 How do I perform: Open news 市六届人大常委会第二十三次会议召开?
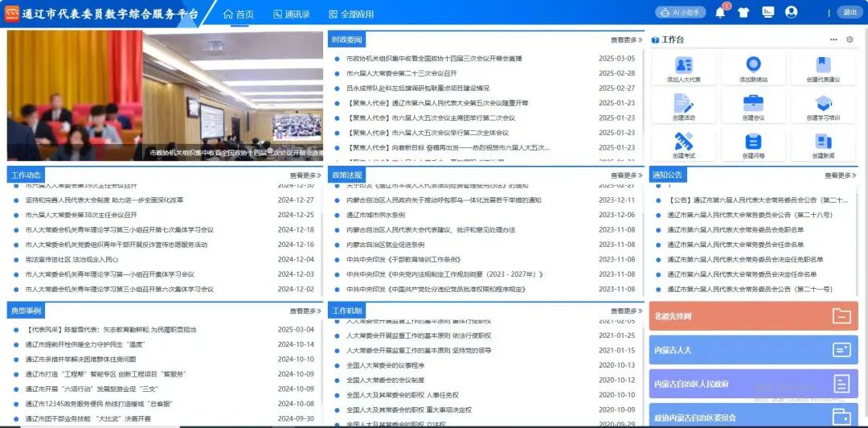[401, 73]
